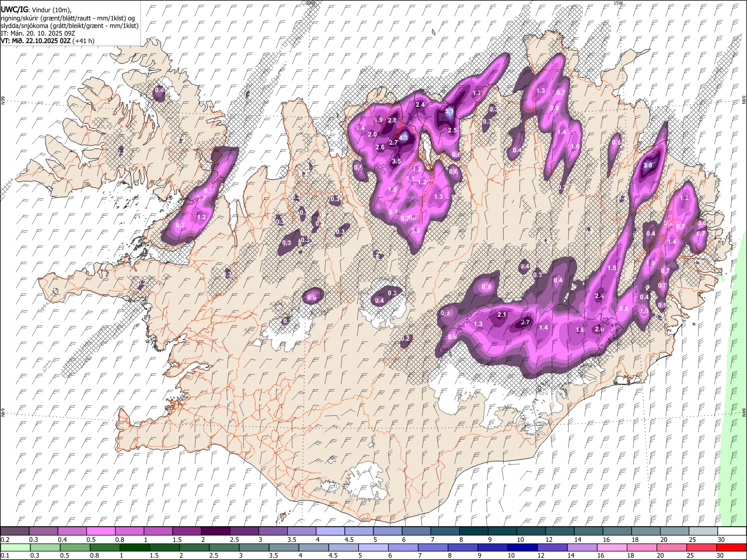Click the 1.7 snowfall value label
The height and width of the screenshot is (560, 747).
[x=476, y=93]
